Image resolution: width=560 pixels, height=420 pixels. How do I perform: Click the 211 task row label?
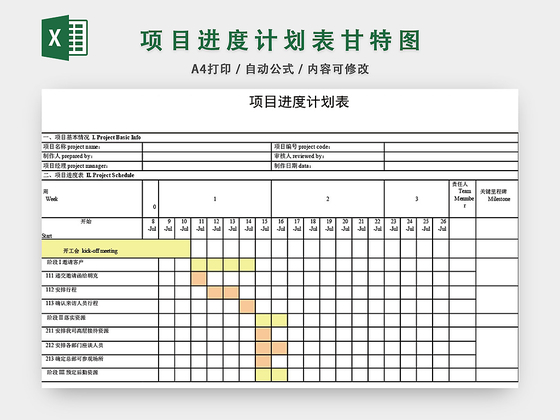(x=77, y=331)
